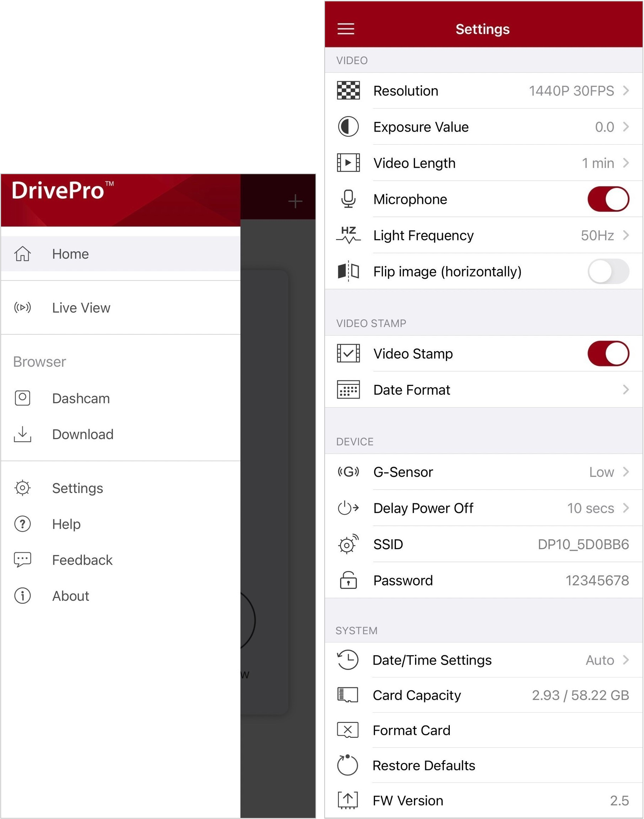
Task: Tap the FW Version value 2.5
Action: tap(620, 801)
